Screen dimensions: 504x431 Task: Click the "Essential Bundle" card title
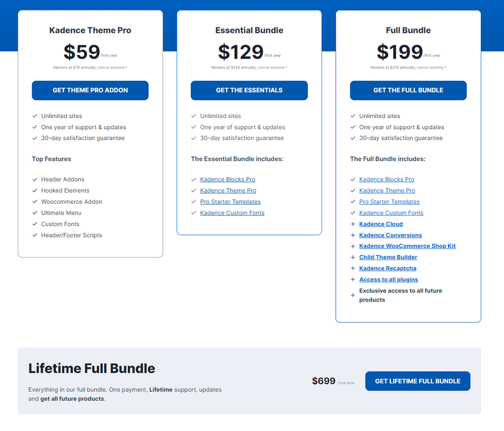pyautogui.click(x=249, y=30)
